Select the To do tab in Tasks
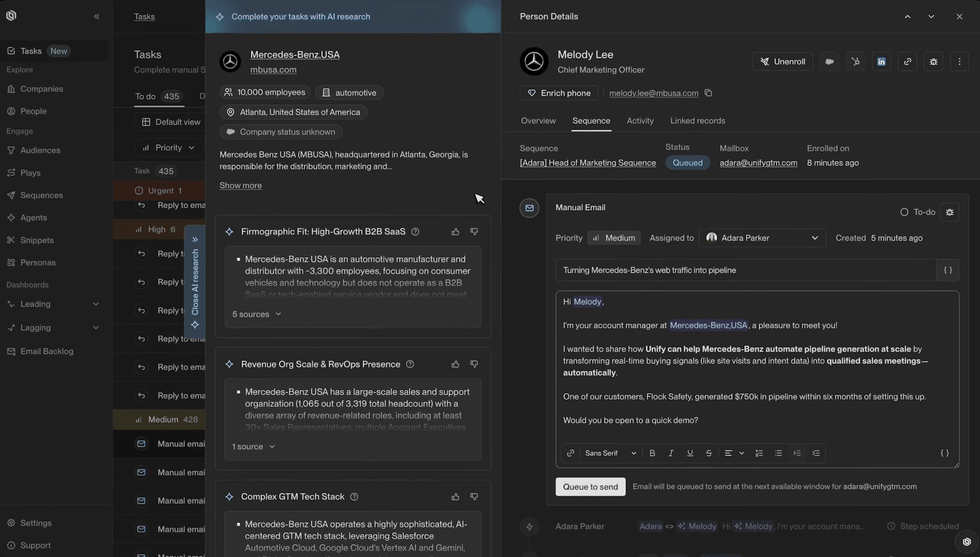This screenshot has width=980, height=557. [159, 96]
